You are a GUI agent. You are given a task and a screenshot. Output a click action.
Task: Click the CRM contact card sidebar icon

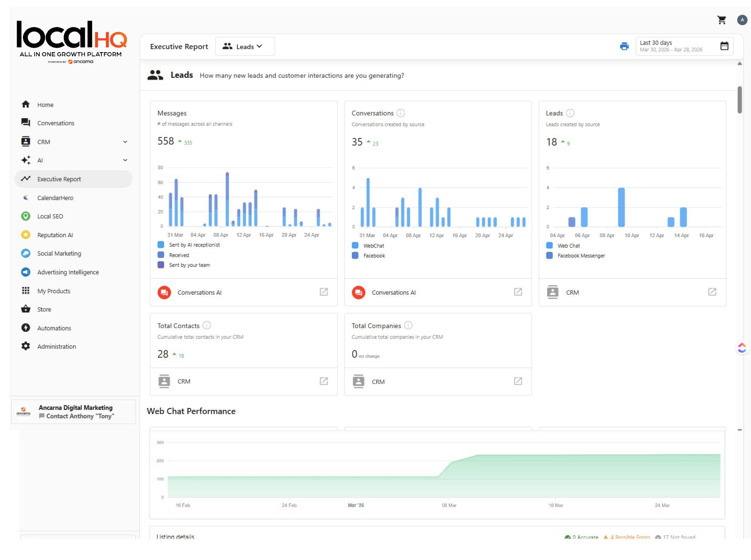coord(26,142)
